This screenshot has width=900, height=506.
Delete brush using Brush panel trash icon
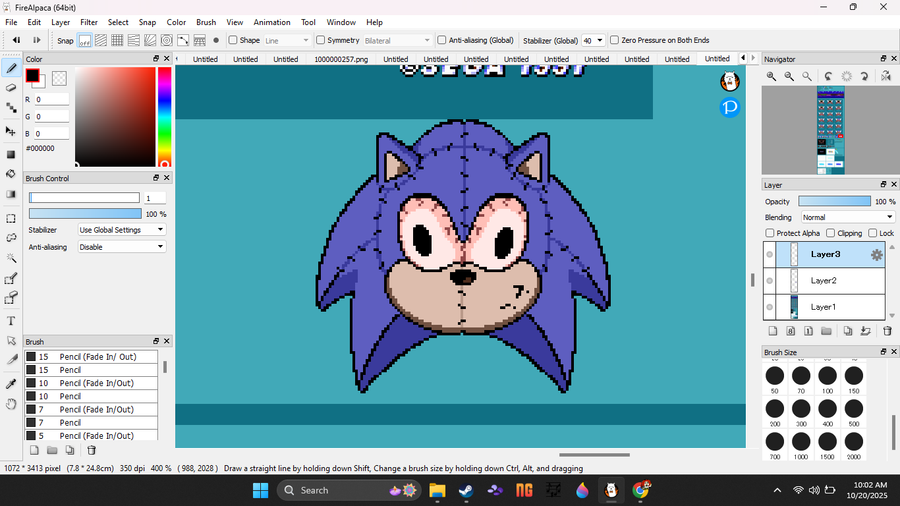(91, 450)
